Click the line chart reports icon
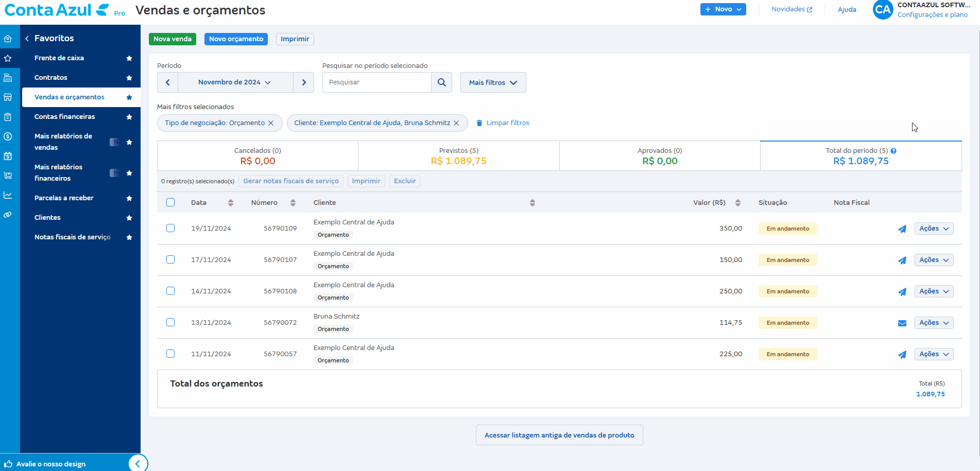 tap(8, 195)
